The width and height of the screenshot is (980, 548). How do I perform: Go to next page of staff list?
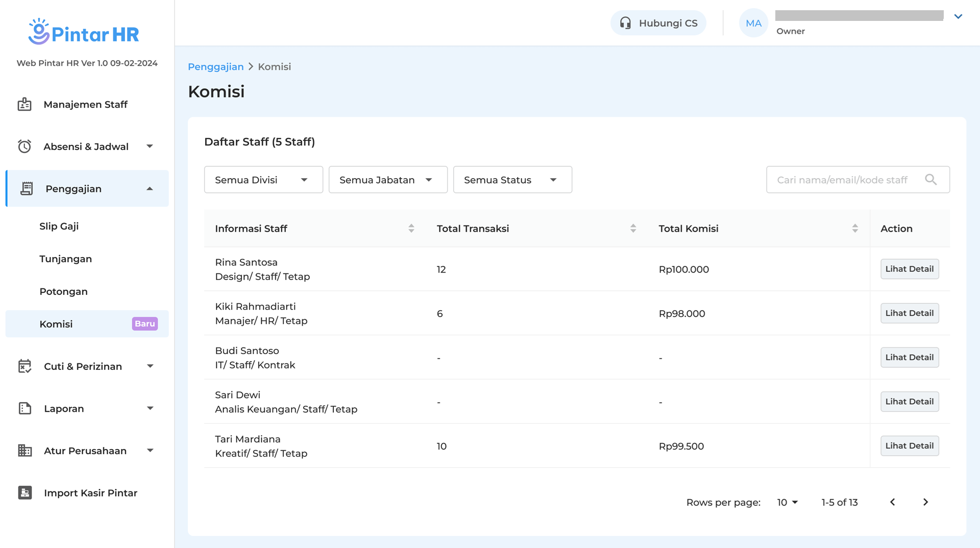click(925, 502)
